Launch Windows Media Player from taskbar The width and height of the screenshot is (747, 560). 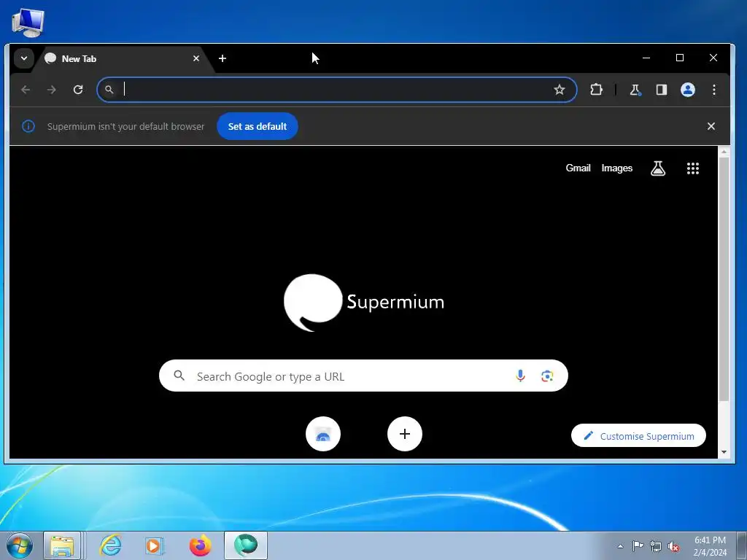coord(155,545)
